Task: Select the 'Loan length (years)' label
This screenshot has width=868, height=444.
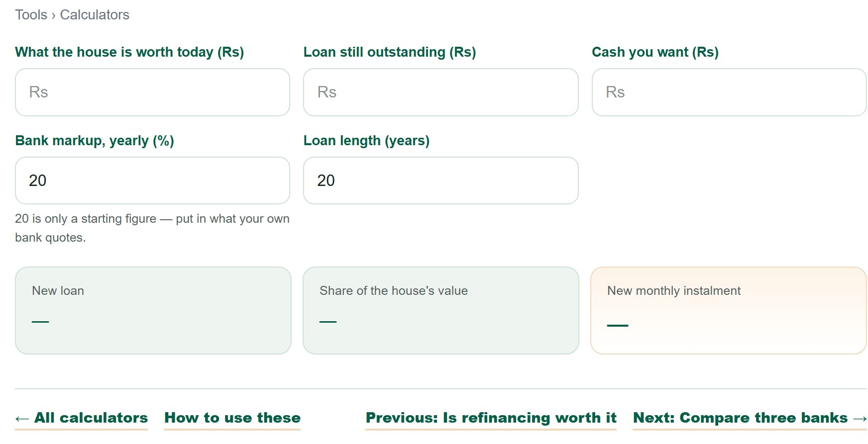Action: coord(366,141)
